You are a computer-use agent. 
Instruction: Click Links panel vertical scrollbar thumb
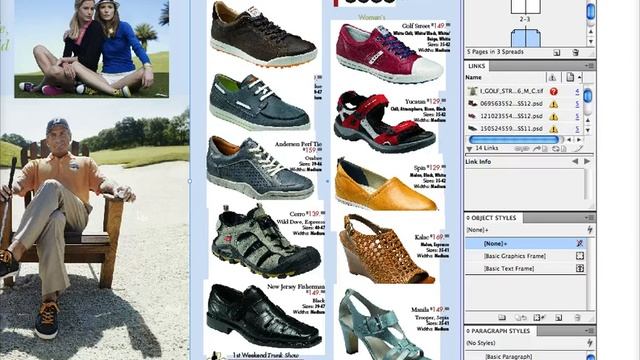(587, 96)
